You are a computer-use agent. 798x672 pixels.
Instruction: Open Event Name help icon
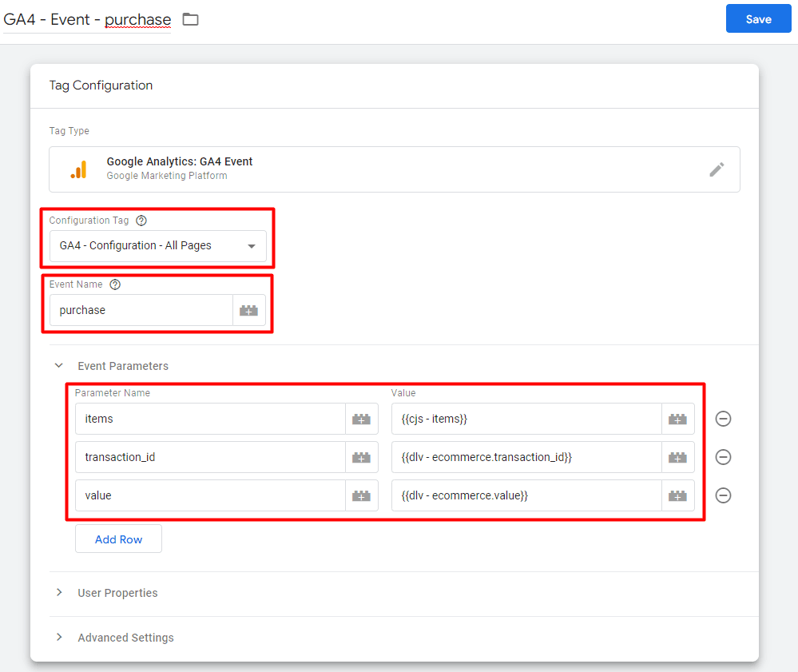116,284
